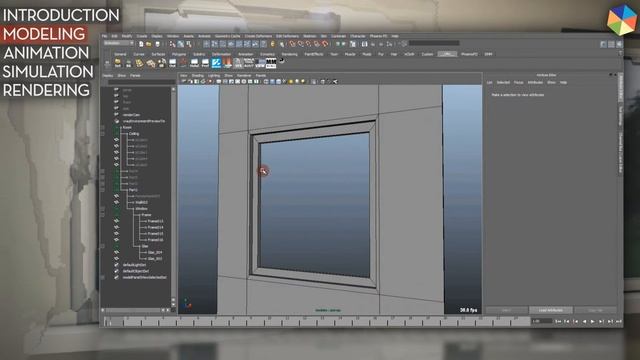
Task: Open the viewport Renderer menu
Action: (x=244, y=76)
